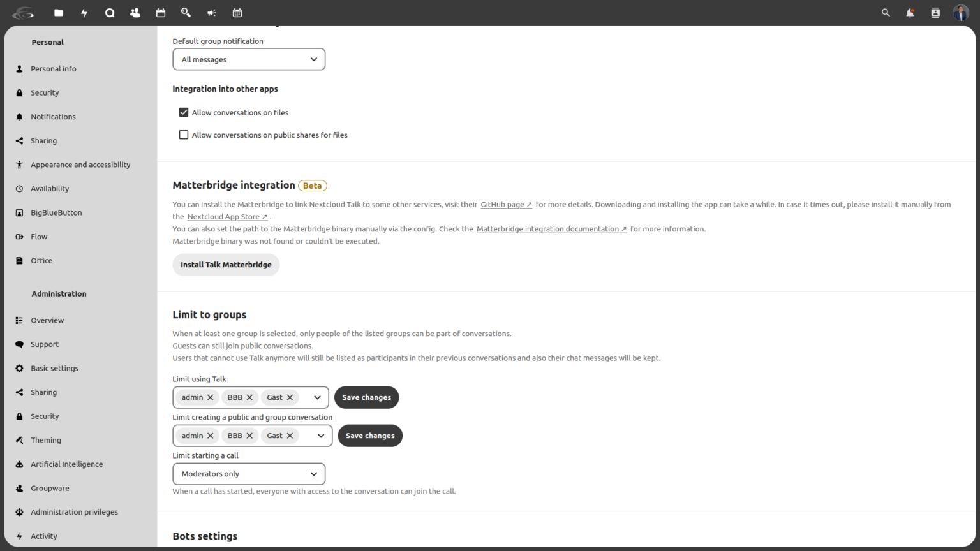Screen dimensions: 980x551
Task: Expand the Limit using Talk group selector
Action: point(317,397)
